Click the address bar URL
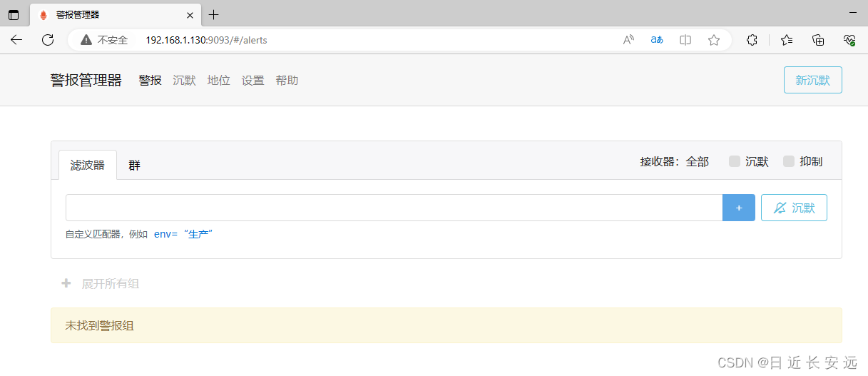This screenshot has width=868, height=376. tap(206, 40)
